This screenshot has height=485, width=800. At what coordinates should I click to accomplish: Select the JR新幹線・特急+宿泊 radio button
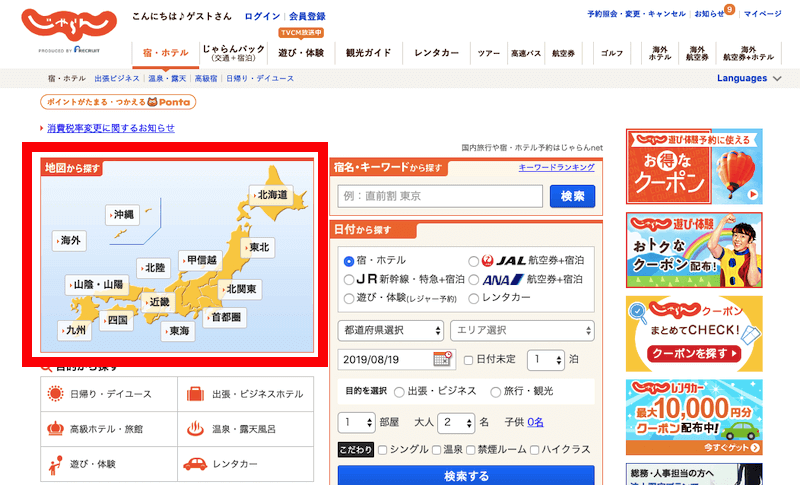click(348, 279)
